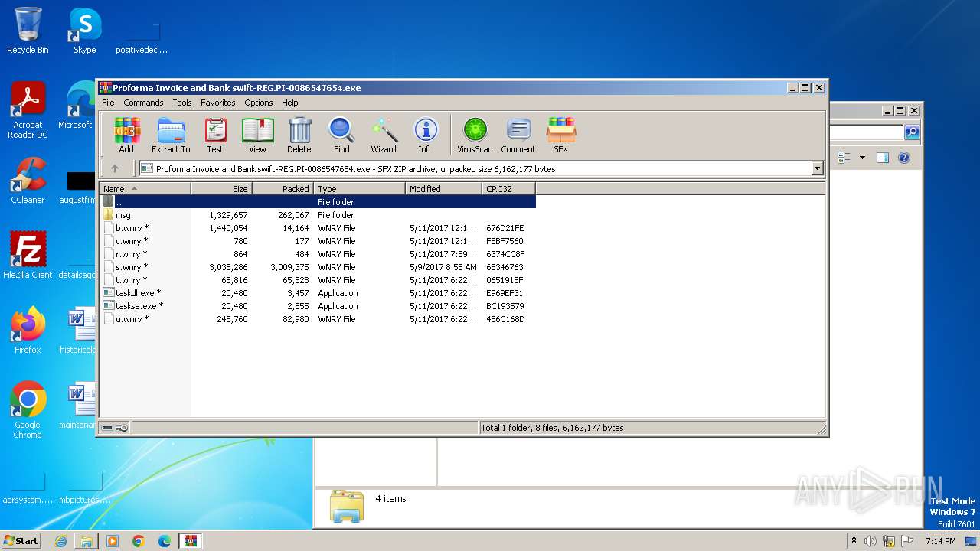The width and height of the screenshot is (980, 551).
Task: Expand the archive path dropdown arrow
Action: point(817,169)
